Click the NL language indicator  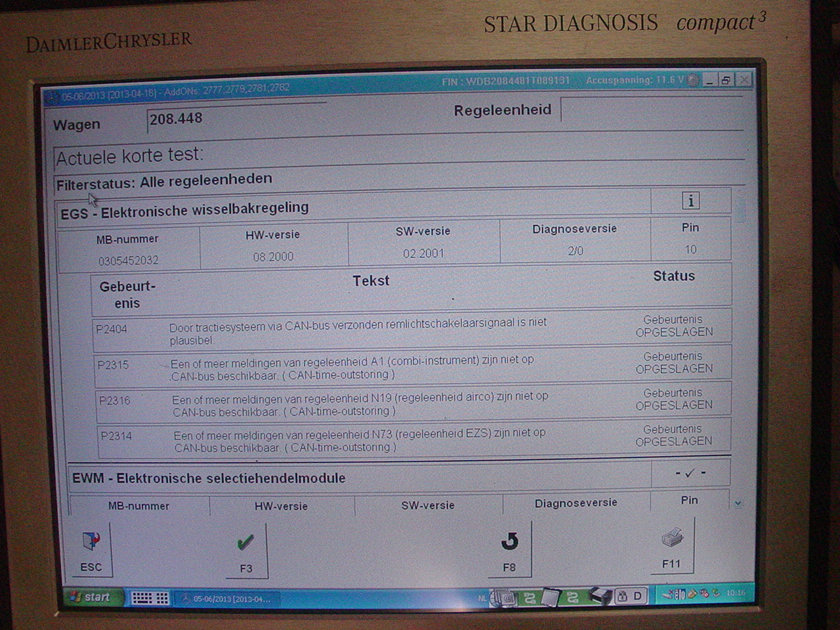click(x=483, y=598)
